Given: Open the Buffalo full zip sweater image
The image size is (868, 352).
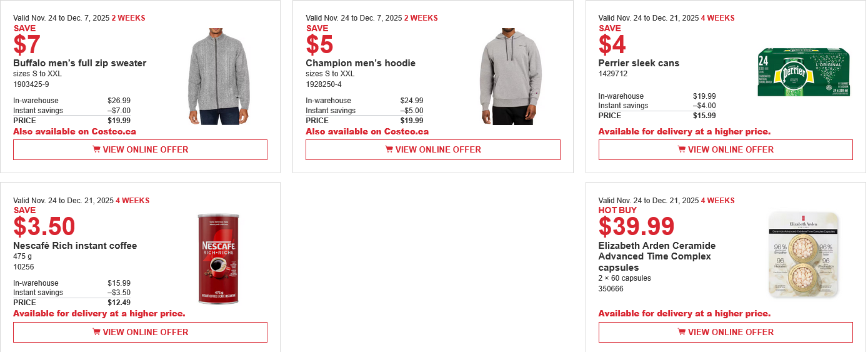Looking at the screenshot, I should (x=218, y=76).
